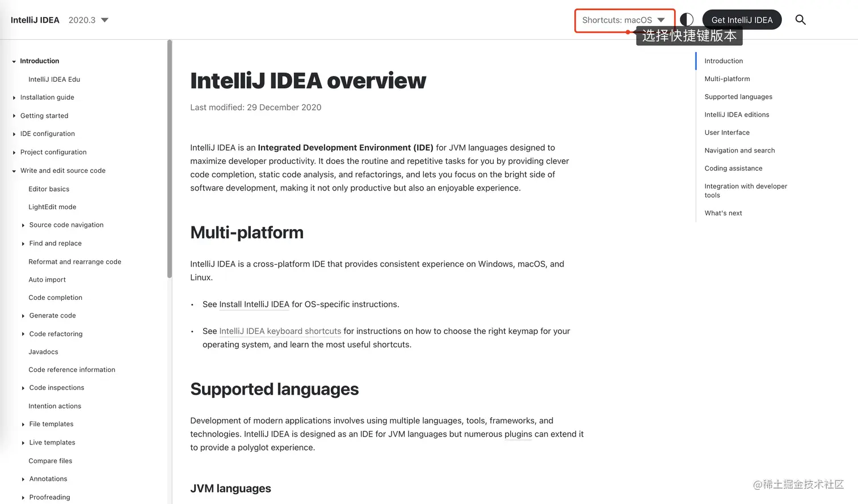Open IntelliJ IDEA Edu in sidebar
Image resolution: width=858 pixels, height=504 pixels.
click(x=54, y=79)
